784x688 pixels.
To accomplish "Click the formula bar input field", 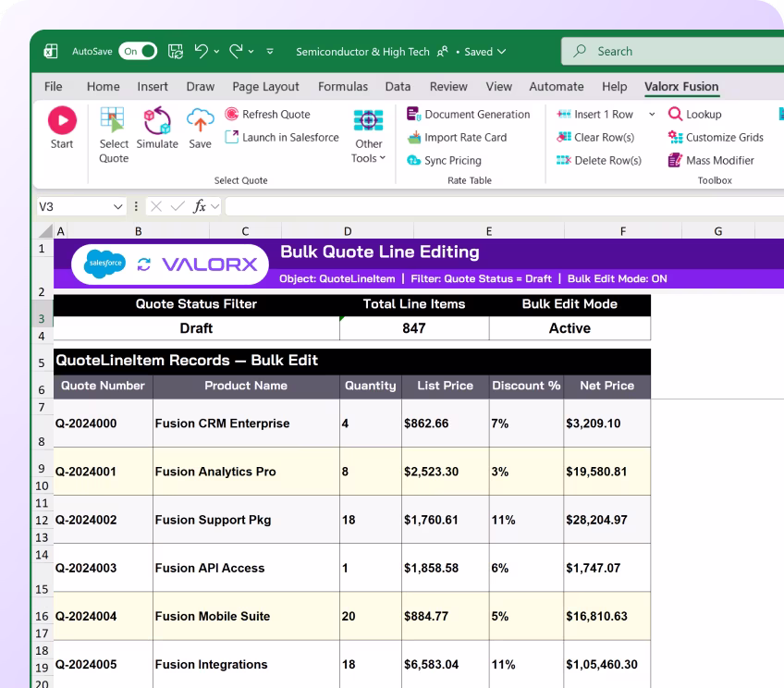I will click(x=505, y=206).
